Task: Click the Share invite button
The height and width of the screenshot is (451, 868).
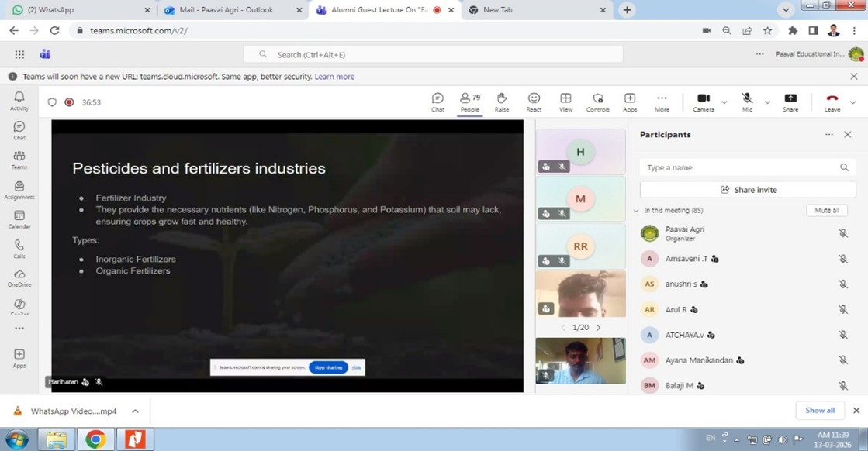Action: [x=748, y=190]
